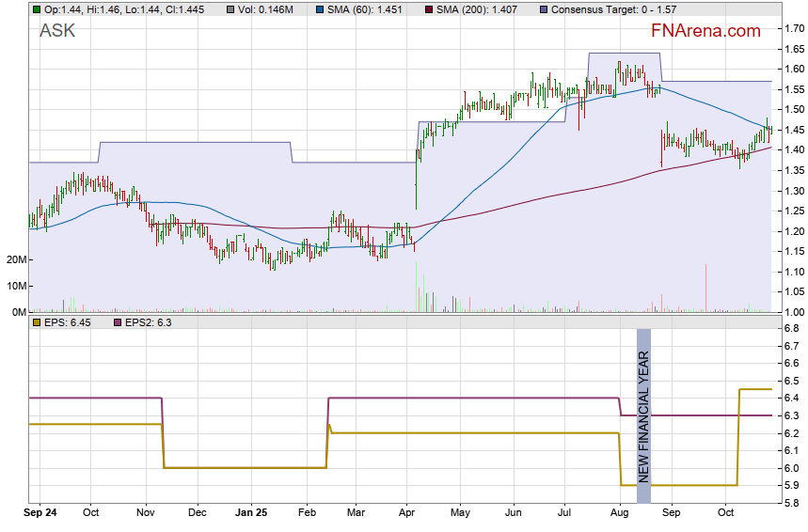Viewport: 808px width, 532px height.
Task: Click the 6.8 EPS axis label
Action: 788,329
